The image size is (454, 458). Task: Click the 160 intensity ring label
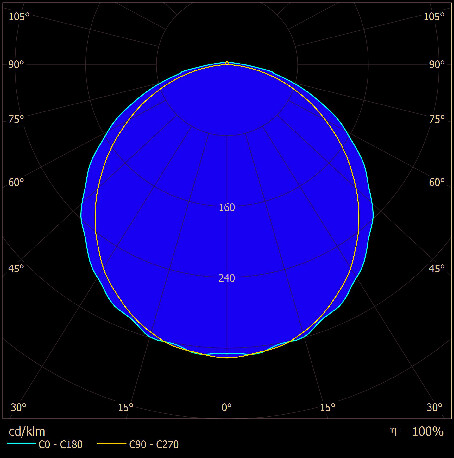point(227,207)
